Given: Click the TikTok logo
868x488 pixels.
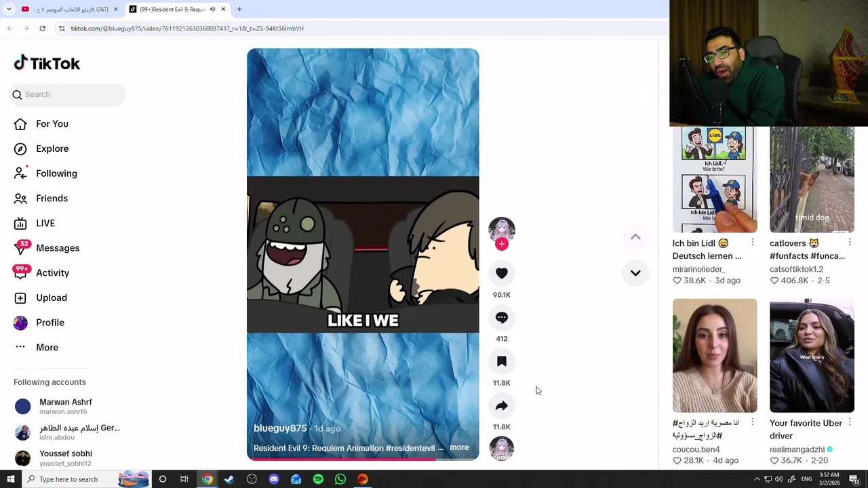Looking at the screenshot, I should 47,63.
